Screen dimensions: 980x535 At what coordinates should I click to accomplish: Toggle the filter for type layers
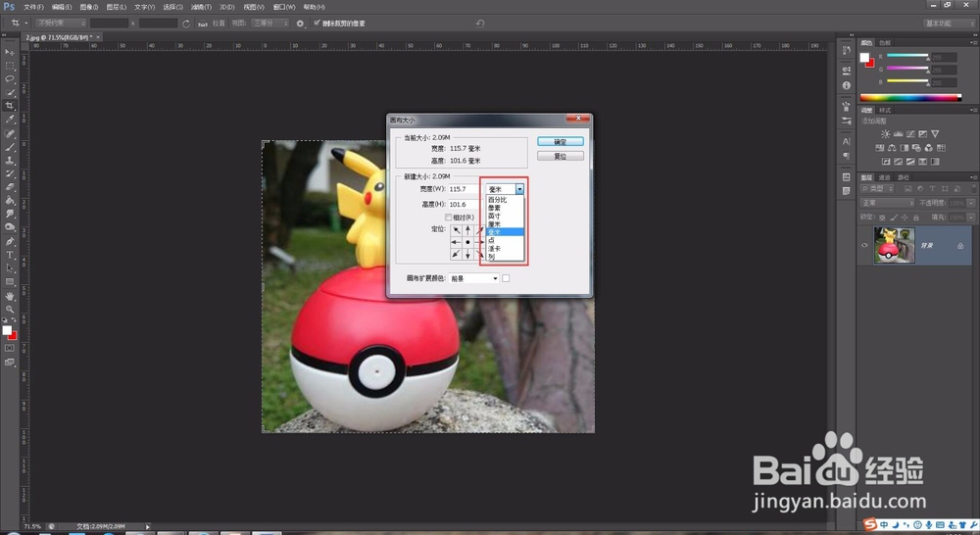coord(932,188)
